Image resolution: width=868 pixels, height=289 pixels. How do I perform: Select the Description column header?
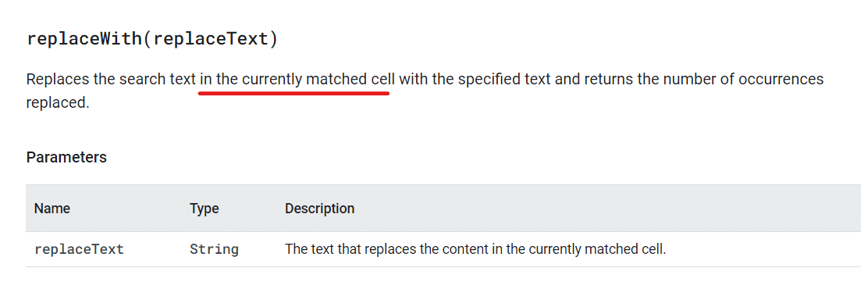[x=319, y=209]
